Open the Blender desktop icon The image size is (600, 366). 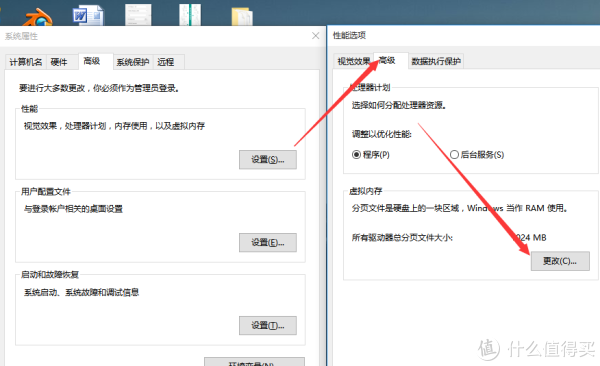[x=38, y=17]
